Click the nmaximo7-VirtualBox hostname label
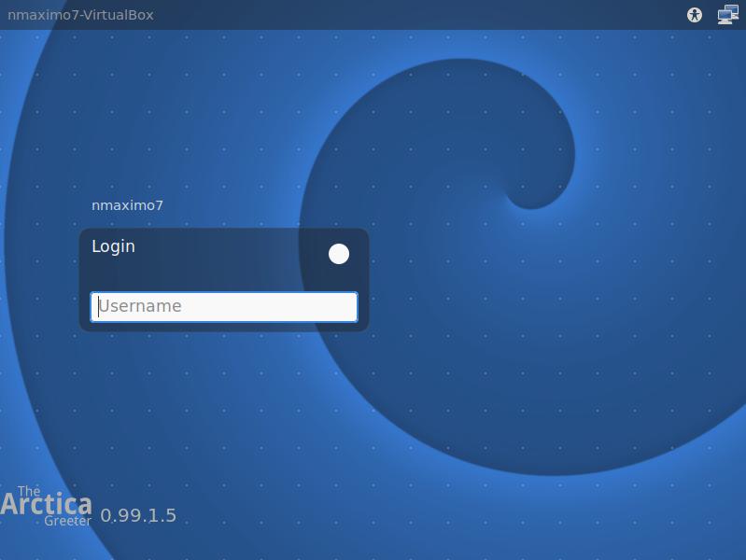This screenshot has height=560, width=746. 80,15
